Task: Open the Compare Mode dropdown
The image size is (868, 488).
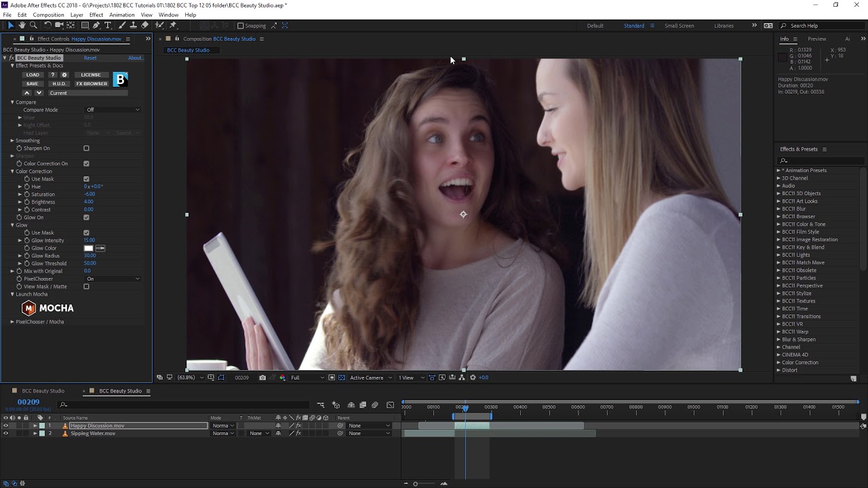Action: click(113, 110)
